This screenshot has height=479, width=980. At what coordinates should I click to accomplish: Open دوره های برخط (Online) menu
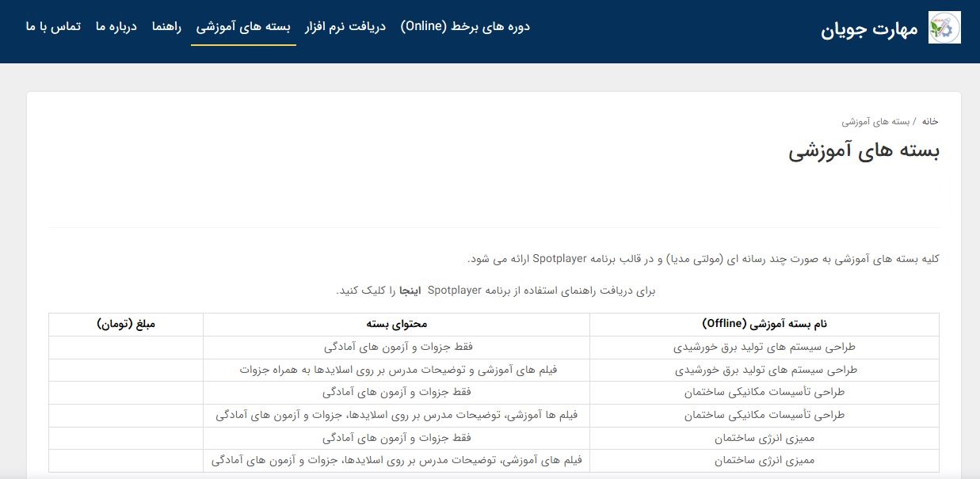(465, 26)
